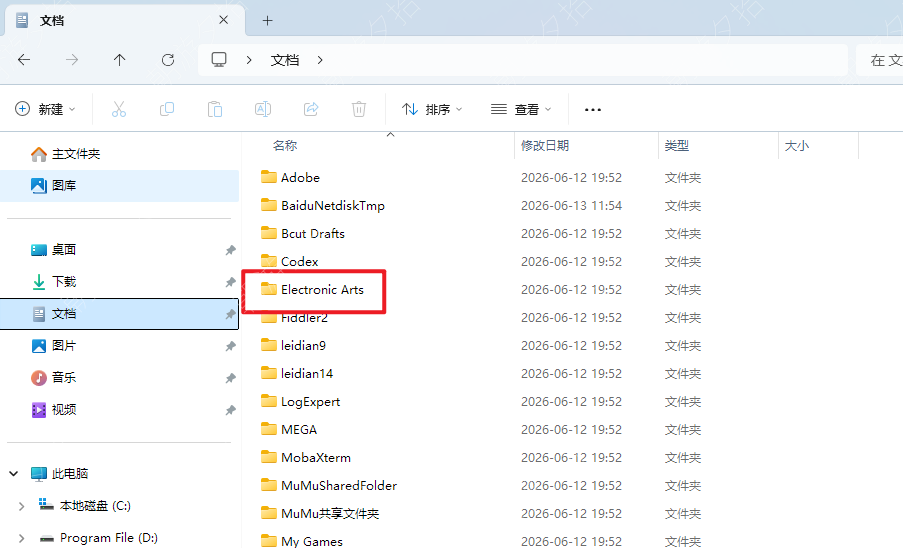Click the search box at right

tap(879, 60)
